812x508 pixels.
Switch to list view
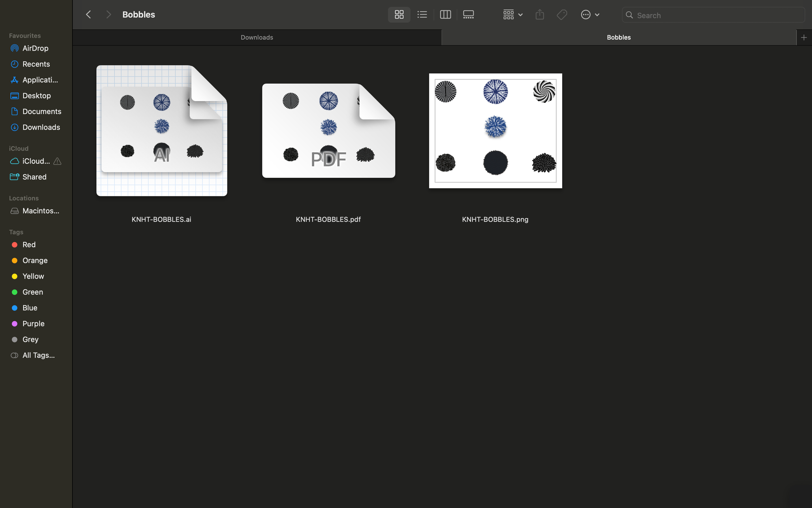pos(422,14)
